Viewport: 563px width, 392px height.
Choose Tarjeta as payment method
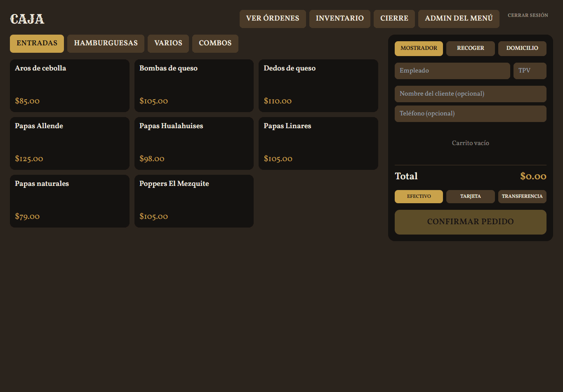pyautogui.click(x=471, y=197)
